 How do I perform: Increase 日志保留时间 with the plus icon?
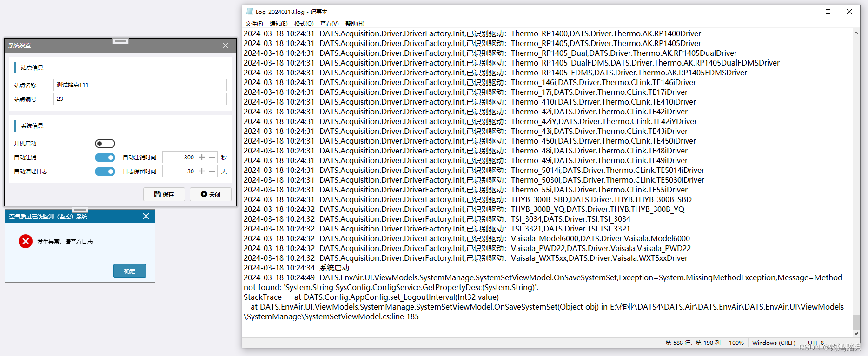point(202,171)
